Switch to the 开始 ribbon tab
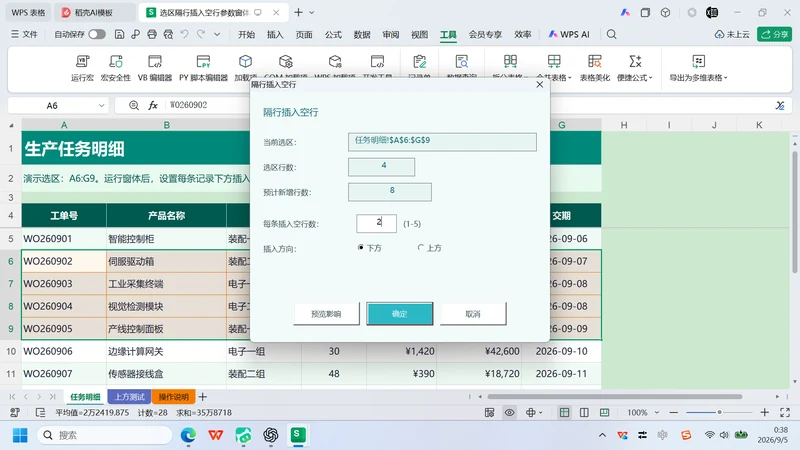The image size is (800, 450). 246,34
